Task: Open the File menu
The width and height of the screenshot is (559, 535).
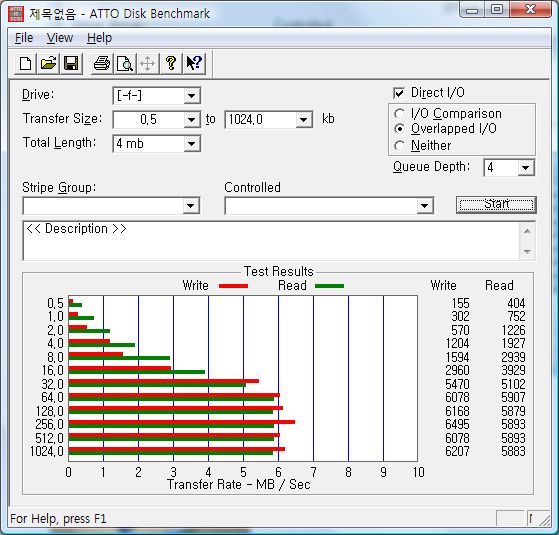Action: [x=24, y=38]
